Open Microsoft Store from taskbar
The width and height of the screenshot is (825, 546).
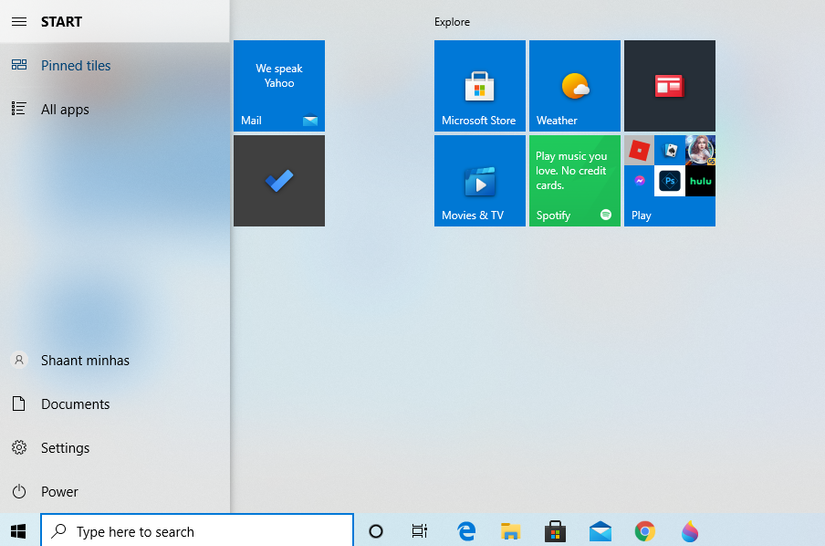555,531
